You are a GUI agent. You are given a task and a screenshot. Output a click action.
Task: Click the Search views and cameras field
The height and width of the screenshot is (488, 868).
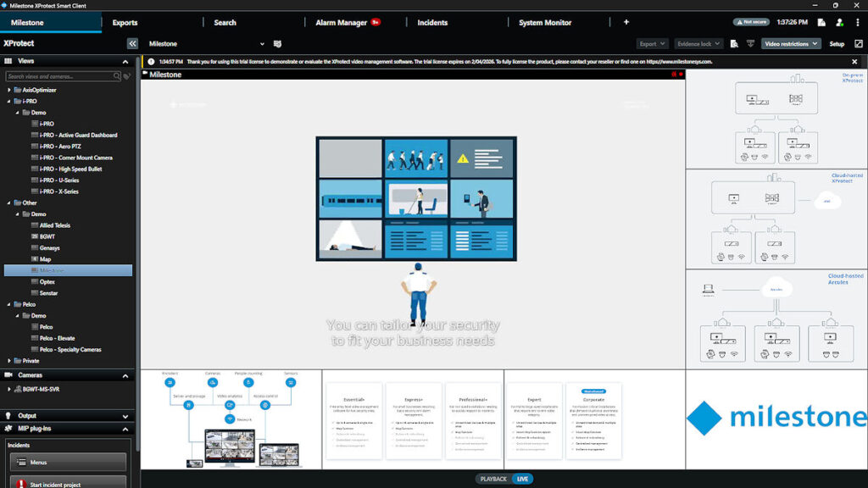(59, 75)
